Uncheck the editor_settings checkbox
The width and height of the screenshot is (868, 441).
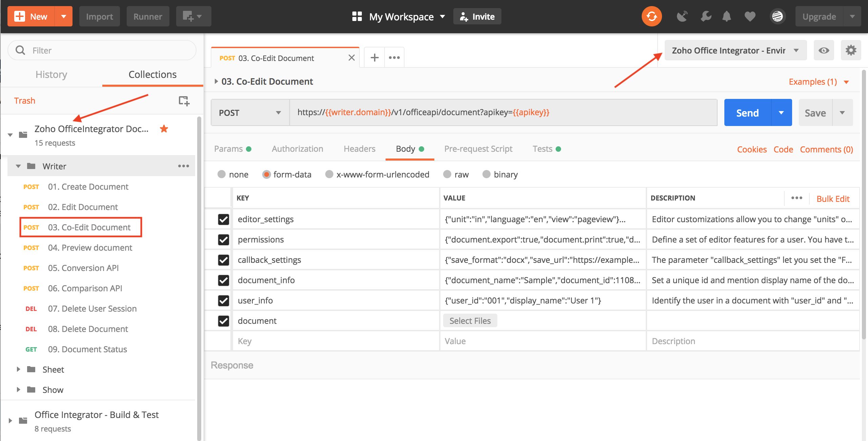click(224, 219)
